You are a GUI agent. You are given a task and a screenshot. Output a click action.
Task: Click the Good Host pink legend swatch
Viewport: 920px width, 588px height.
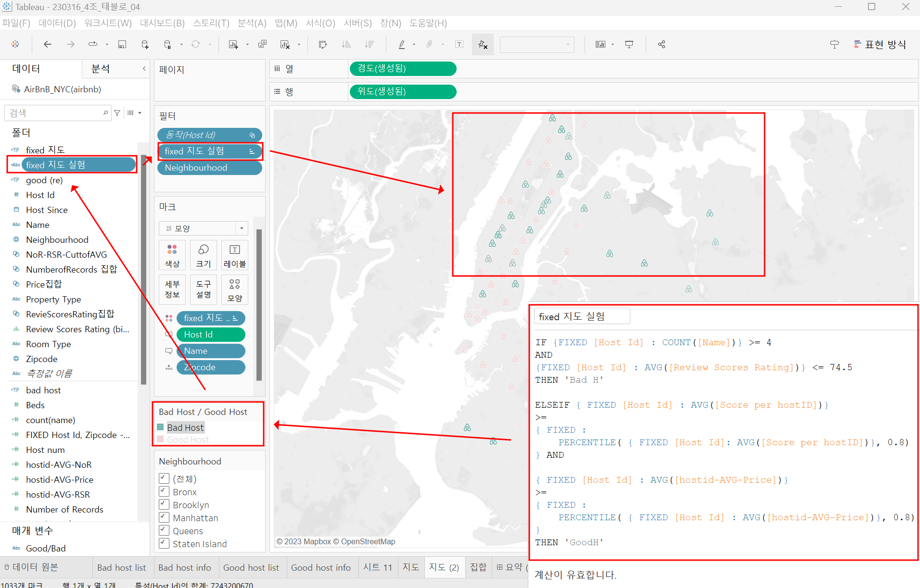tap(161, 439)
